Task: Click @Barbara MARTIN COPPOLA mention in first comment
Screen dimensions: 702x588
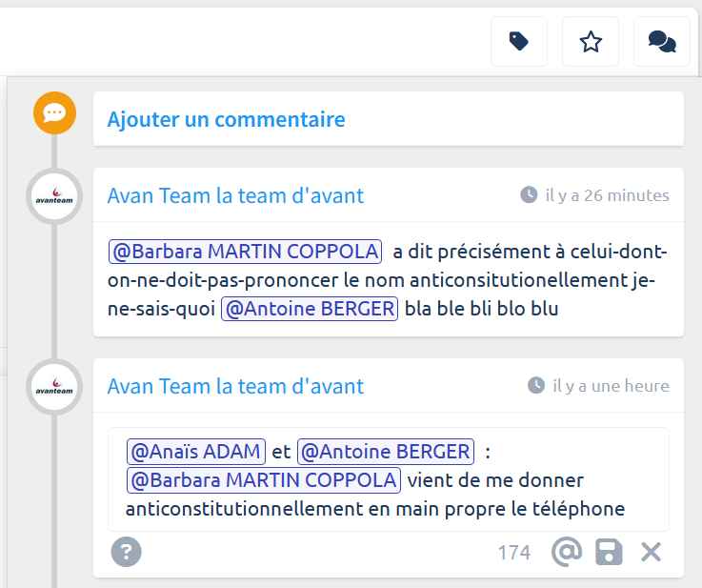Action: pyautogui.click(x=245, y=252)
